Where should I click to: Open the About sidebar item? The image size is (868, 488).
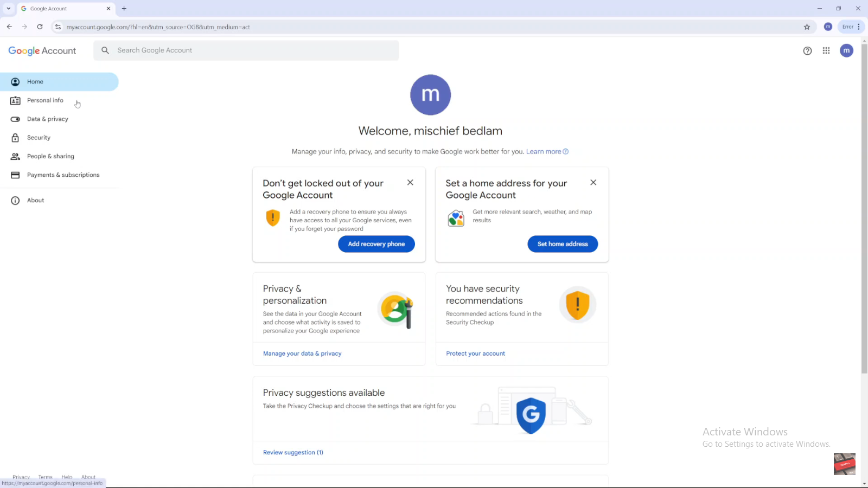(59, 200)
